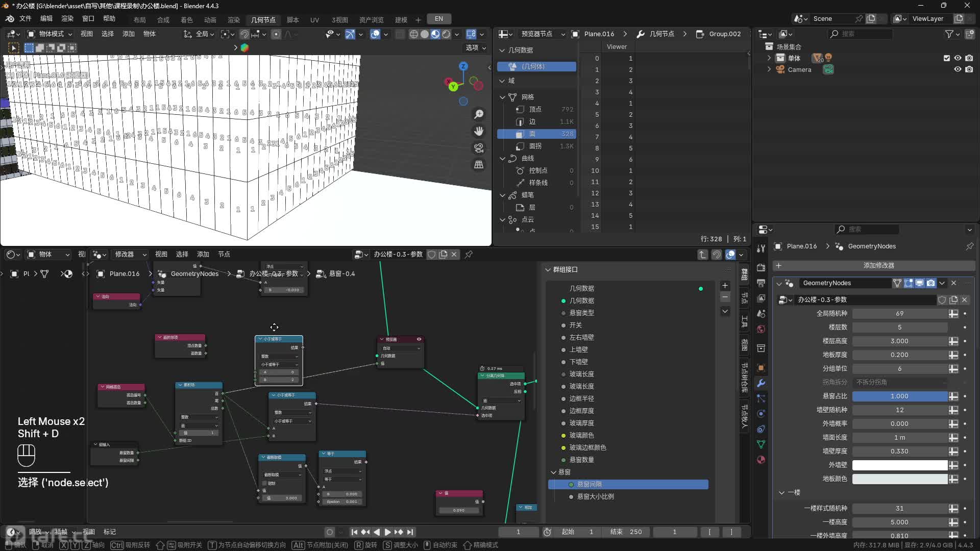The height and width of the screenshot is (551, 980).
Task: Toggle viewport gizmos display
Action: [x=350, y=34]
